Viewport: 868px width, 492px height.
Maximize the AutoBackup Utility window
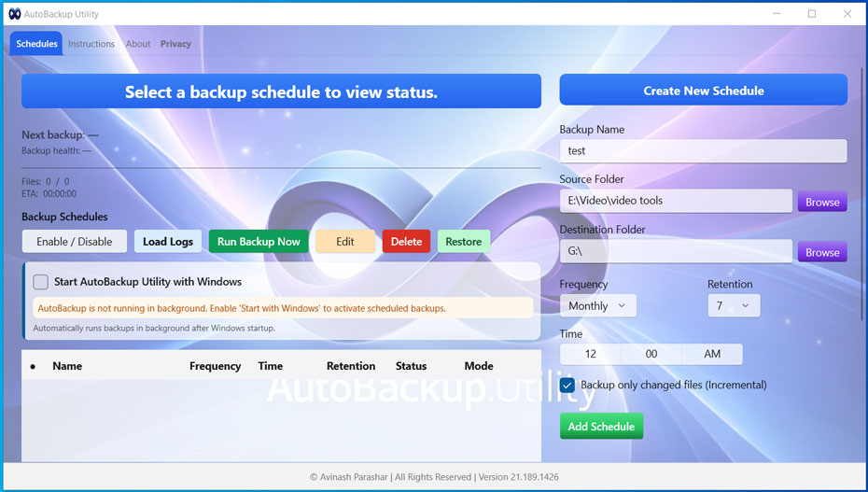[x=812, y=14]
